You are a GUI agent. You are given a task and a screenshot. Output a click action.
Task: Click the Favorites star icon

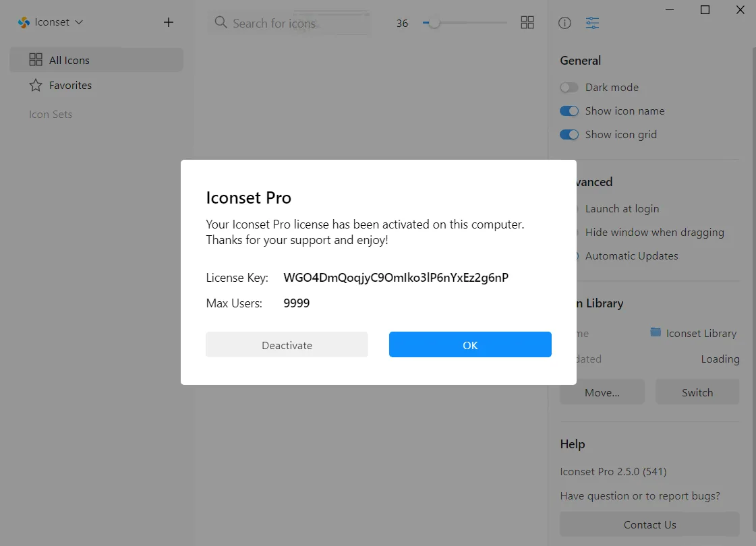36,86
